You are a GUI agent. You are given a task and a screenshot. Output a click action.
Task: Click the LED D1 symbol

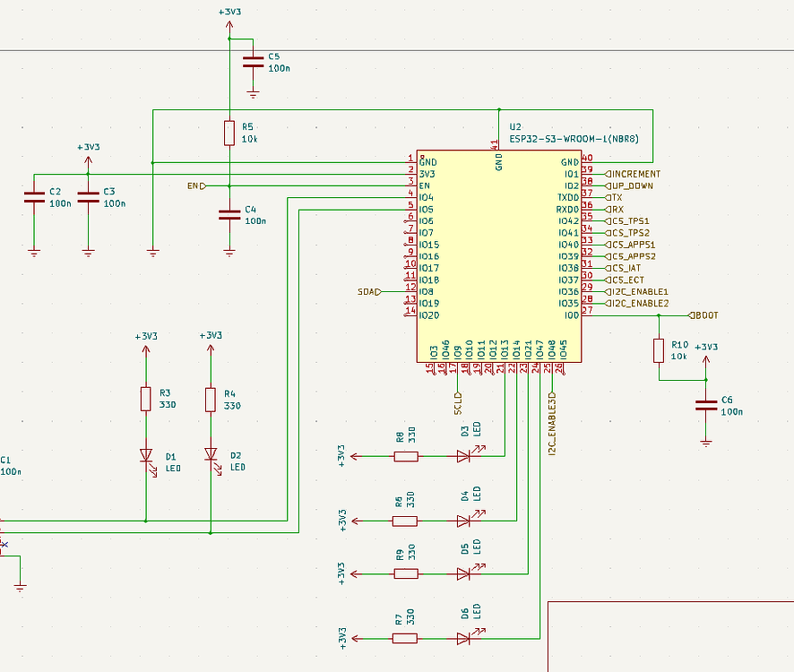pos(145,457)
